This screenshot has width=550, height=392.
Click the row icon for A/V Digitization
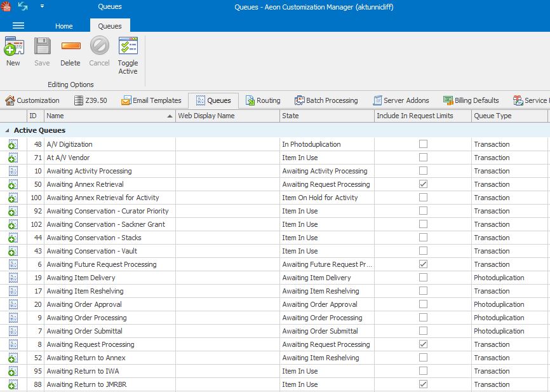pyautogui.click(x=13, y=145)
